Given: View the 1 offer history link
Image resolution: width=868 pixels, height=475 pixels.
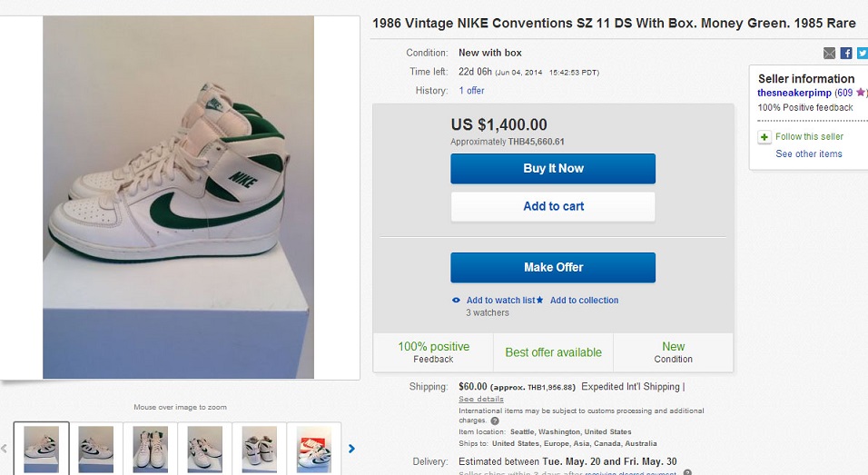Looking at the screenshot, I should 471,91.
